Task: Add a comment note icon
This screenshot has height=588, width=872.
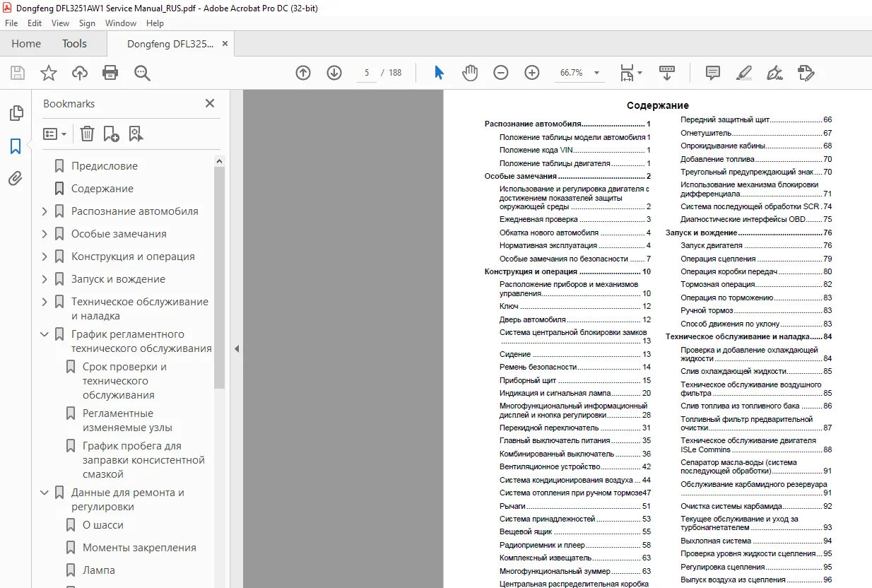Action: click(x=713, y=73)
